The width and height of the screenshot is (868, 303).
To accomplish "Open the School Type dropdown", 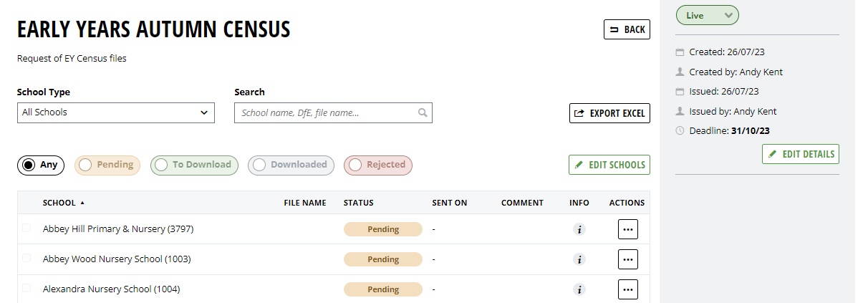I will pyautogui.click(x=116, y=112).
